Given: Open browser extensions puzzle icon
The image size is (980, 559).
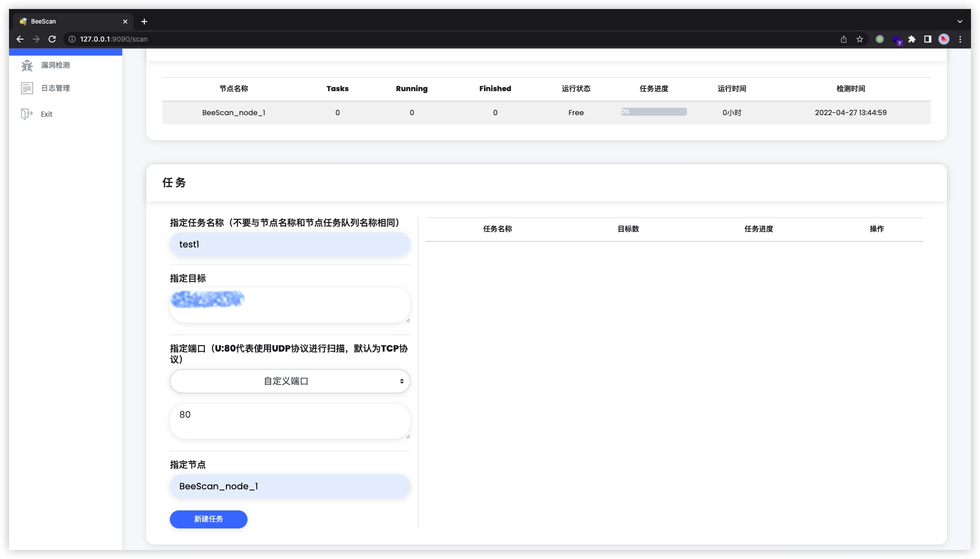Looking at the screenshot, I should (912, 39).
